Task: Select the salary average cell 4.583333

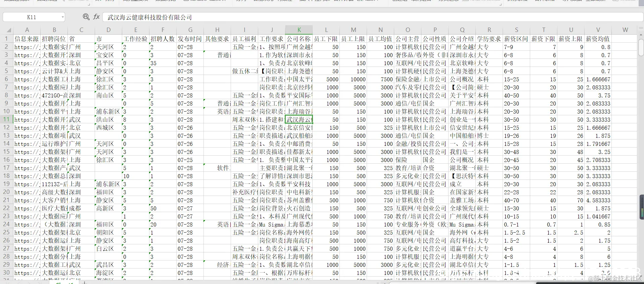Action: click(x=598, y=200)
